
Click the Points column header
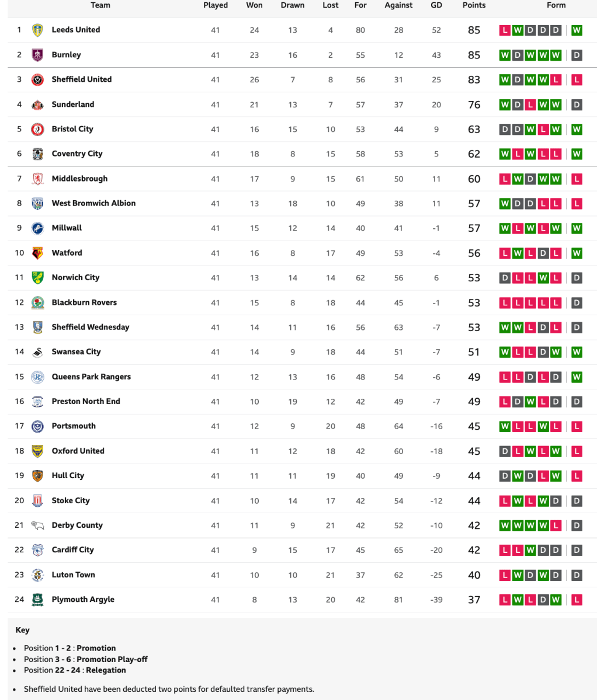click(474, 5)
